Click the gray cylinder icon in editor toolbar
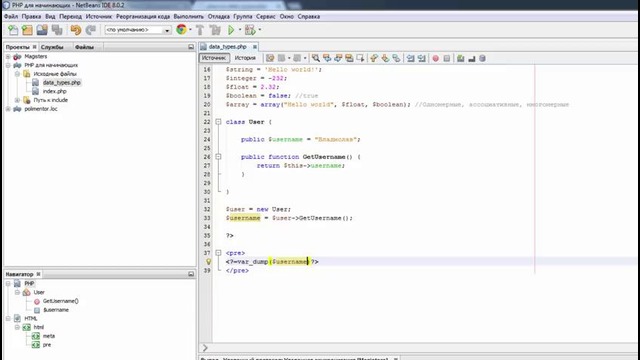This screenshot has height=360, width=640. tap(482, 58)
